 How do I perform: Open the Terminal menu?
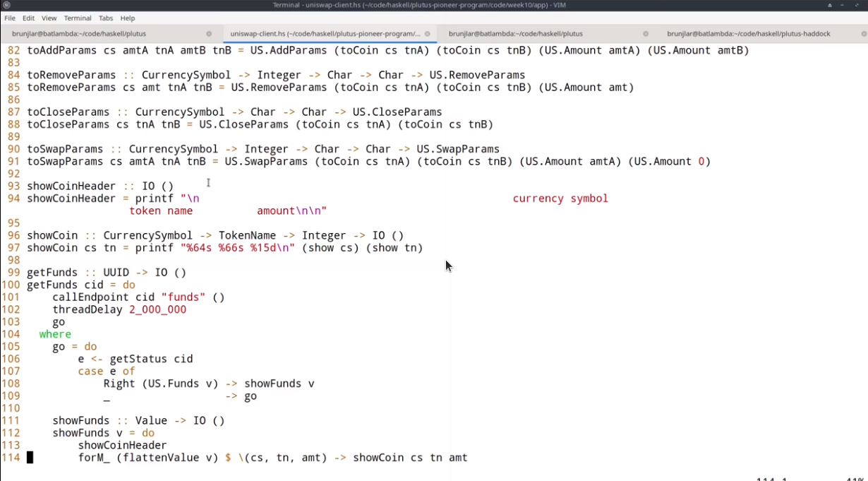coord(78,18)
